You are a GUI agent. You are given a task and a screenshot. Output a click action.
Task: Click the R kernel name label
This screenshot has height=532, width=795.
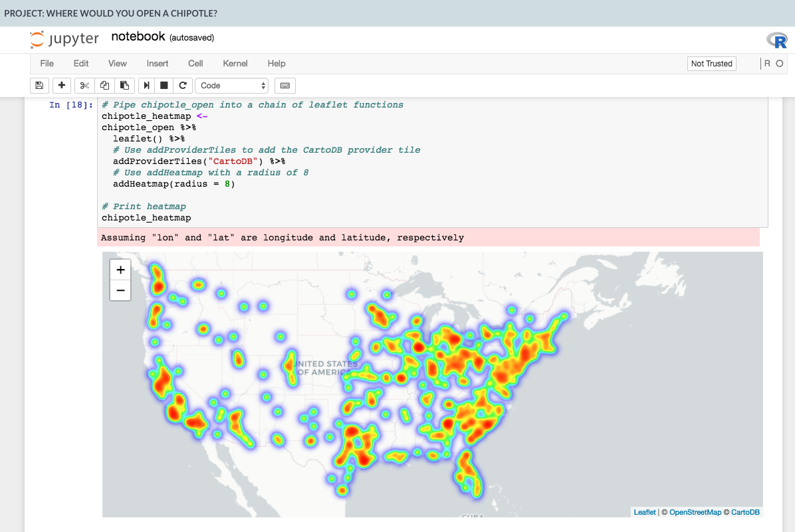click(767, 63)
